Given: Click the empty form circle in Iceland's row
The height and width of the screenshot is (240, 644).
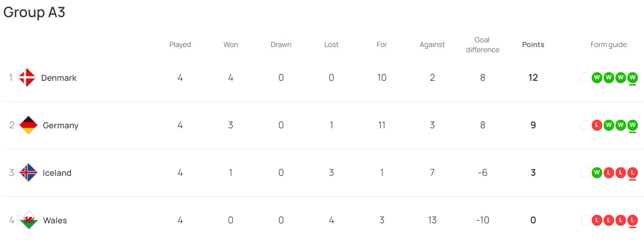Looking at the screenshot, I should (585, 173).
